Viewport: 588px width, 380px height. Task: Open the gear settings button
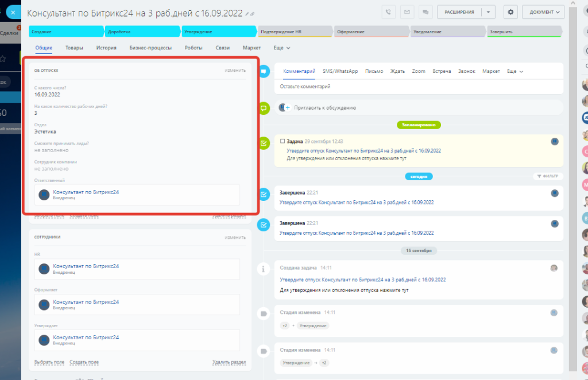coord(510,12)
